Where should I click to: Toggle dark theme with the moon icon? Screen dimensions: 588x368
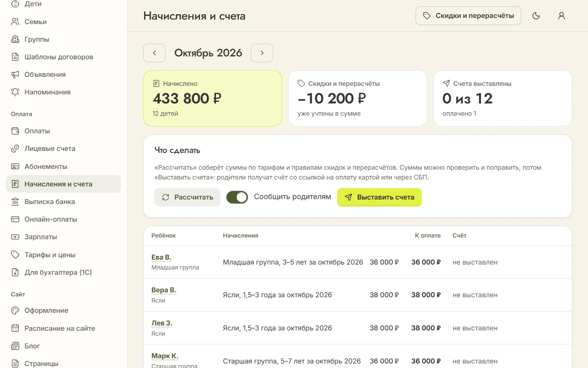point(536,16)
